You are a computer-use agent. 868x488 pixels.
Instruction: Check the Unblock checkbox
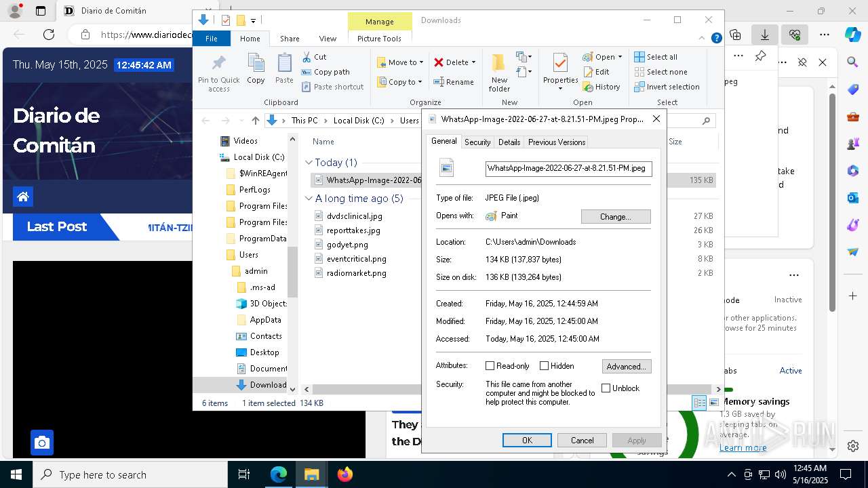click(x=606, y=388)
